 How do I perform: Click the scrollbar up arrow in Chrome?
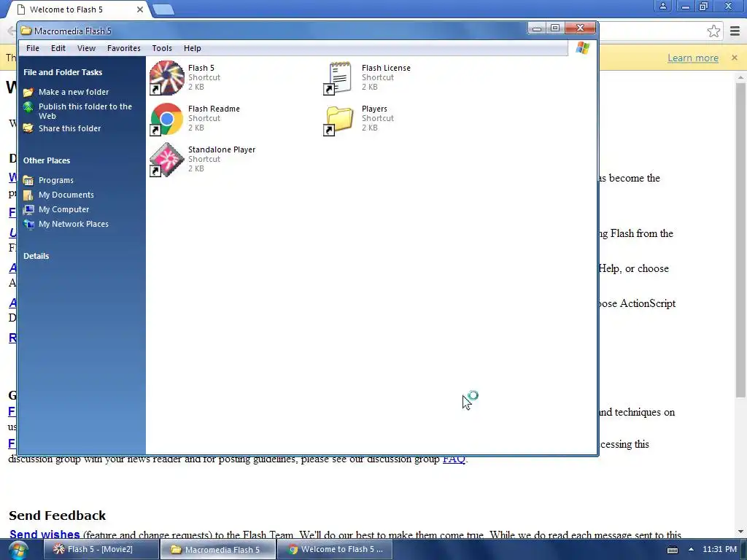(741, 77)
